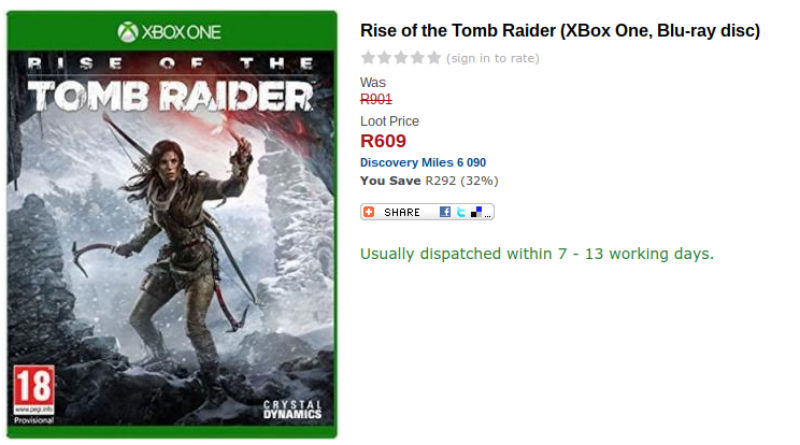Share product on Twitter

click(x=461, y=212)
